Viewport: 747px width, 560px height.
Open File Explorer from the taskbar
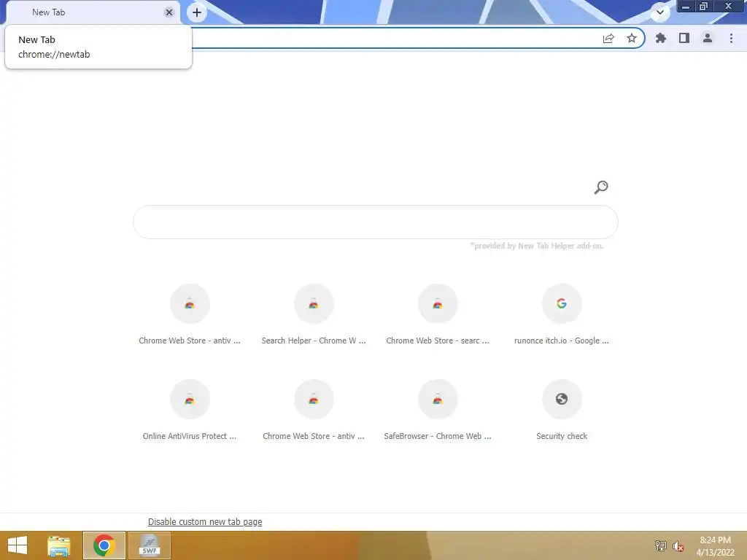coord(59,545)
